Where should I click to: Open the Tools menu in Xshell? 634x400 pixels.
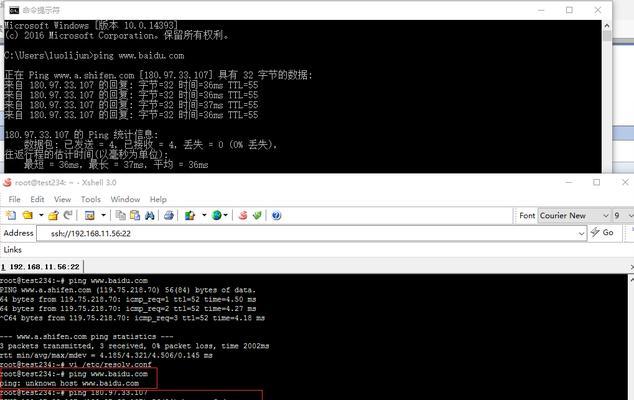click(x=91, y=199)
